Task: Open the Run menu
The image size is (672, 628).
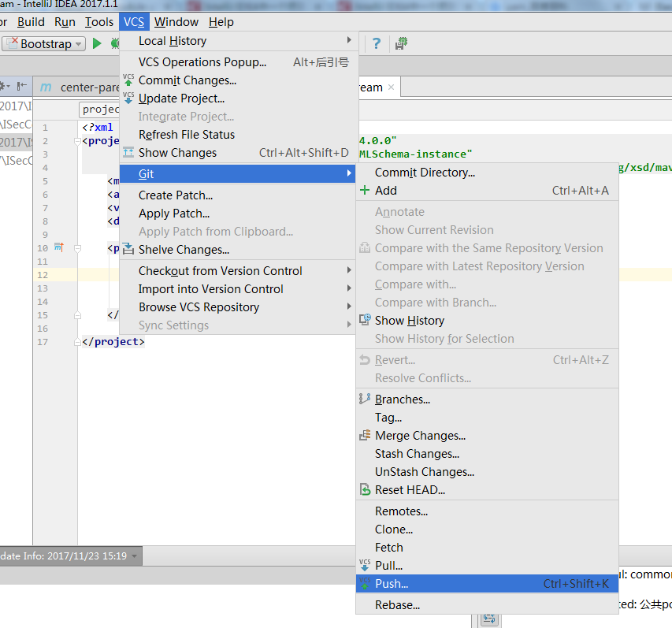Action: [x=65, y=22]
